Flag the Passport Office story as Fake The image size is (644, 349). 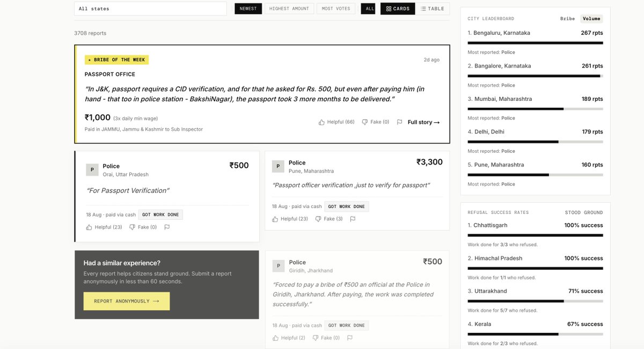point(375,122)
